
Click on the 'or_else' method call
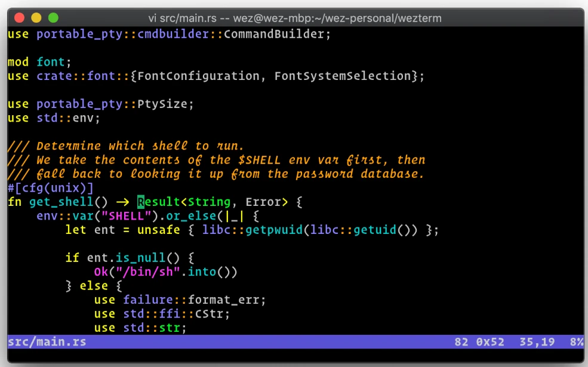tap(191, 216)
